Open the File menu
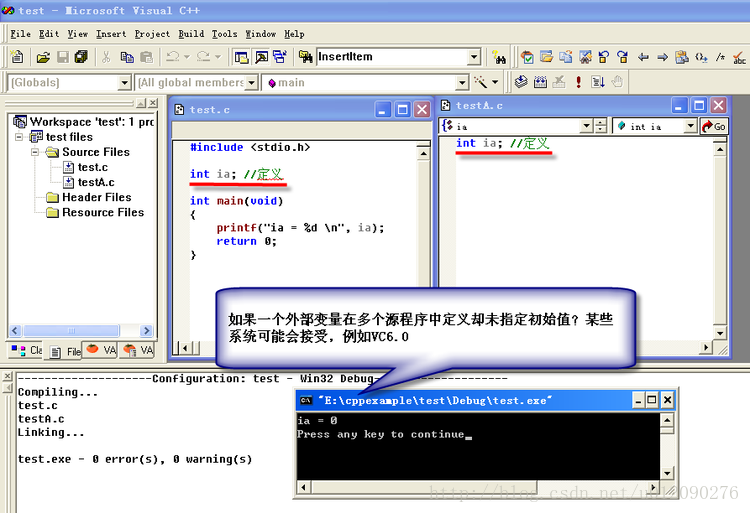750x513 pixels. pyautogui.click(x=21, y=34)
